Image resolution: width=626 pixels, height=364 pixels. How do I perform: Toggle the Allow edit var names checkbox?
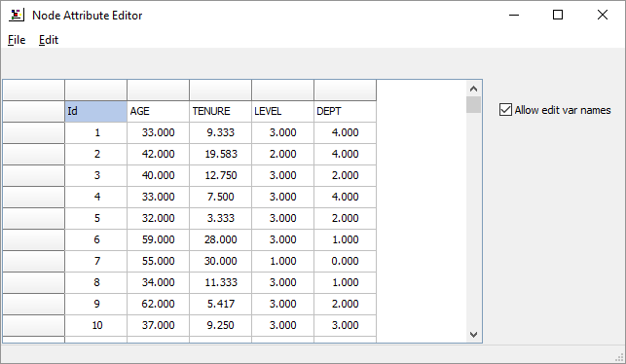click(505, 110)
